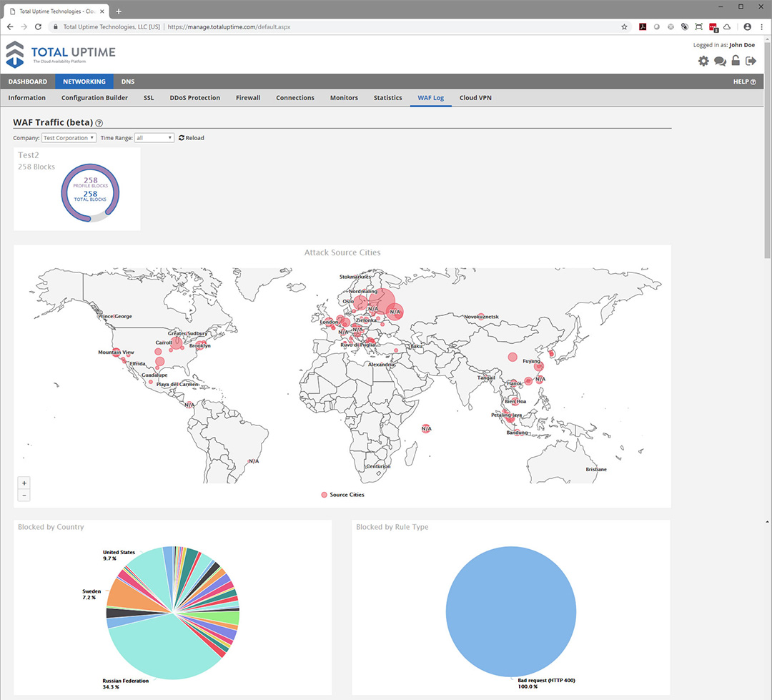Click the Reload link
Screen dimensions: 772x700
click(195, 138)
